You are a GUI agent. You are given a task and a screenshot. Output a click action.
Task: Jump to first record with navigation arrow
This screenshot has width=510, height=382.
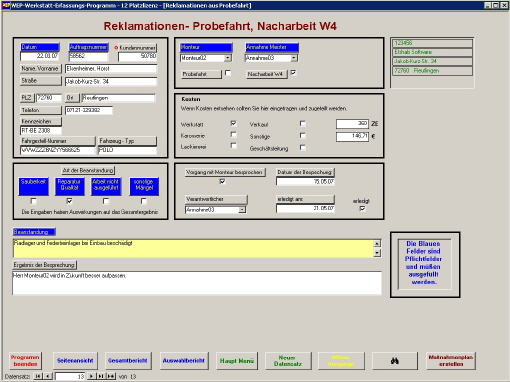click(38, 376)
